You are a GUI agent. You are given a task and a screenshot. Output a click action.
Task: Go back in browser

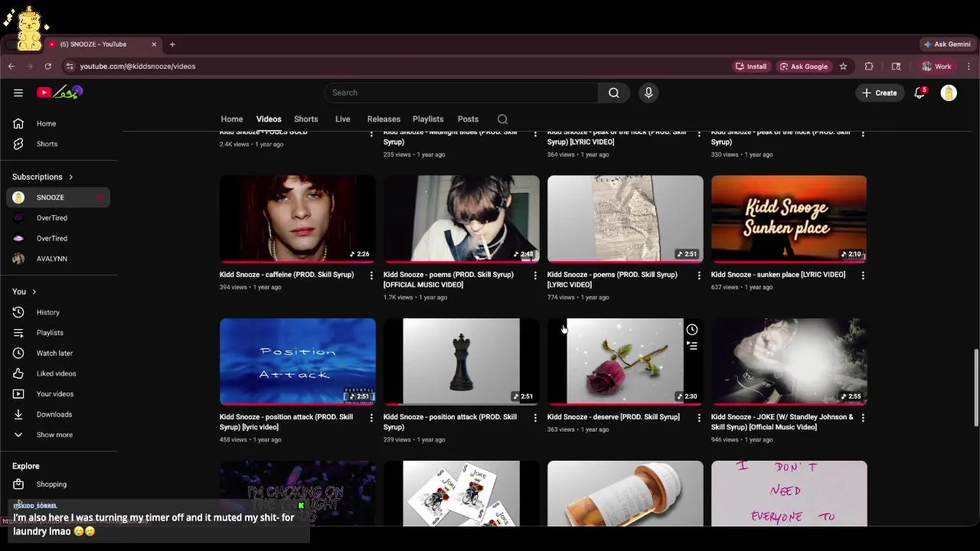click(11, 67)
